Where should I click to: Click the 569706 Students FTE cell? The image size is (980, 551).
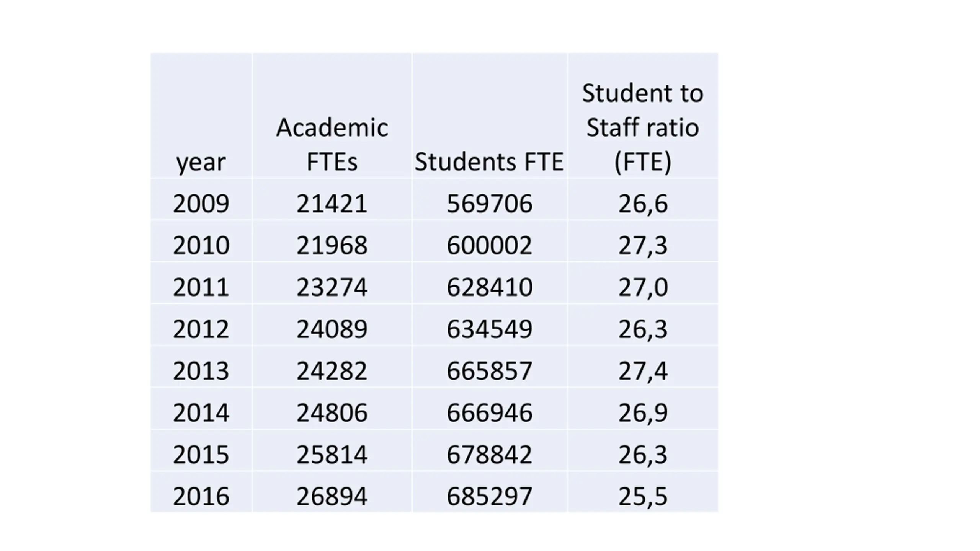pos(489,203)
